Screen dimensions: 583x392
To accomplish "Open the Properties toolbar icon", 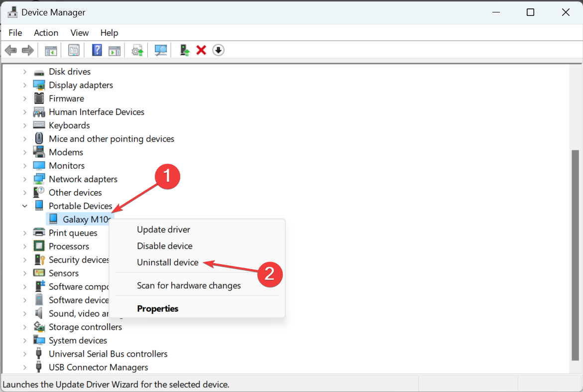I will coord(74,50).
